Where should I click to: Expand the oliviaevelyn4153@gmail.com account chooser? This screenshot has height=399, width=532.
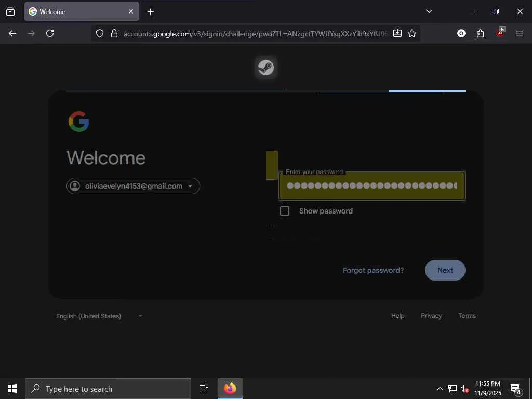click(133, 186)
